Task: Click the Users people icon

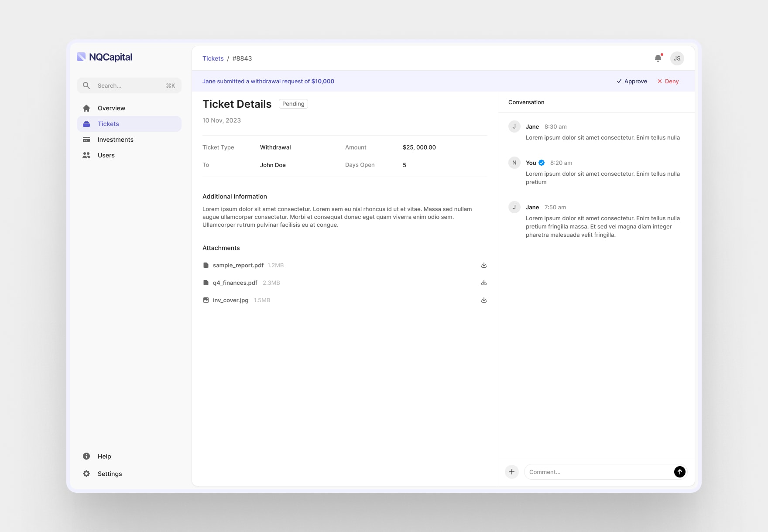Action: coord(86,155)
